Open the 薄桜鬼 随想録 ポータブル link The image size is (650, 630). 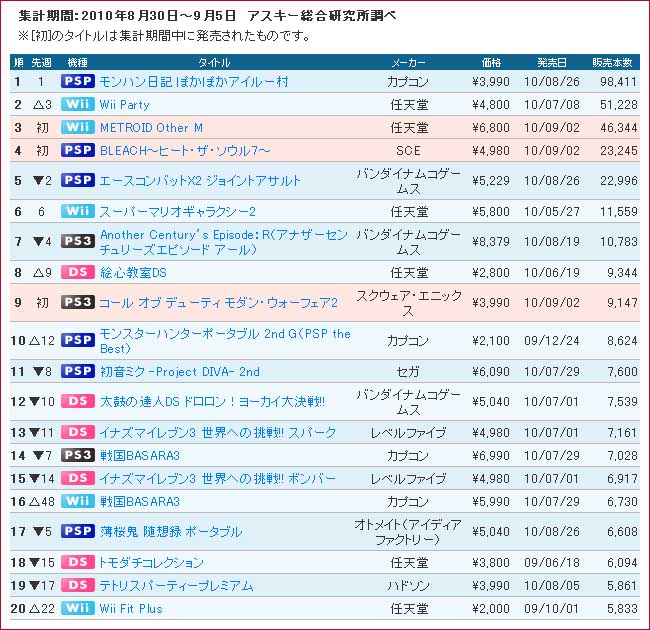(x=171, y=532)
